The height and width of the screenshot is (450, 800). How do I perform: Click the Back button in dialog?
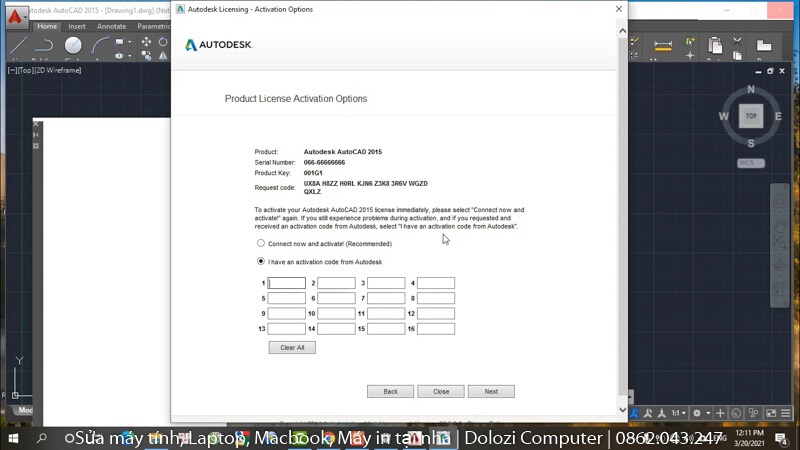click(390, 391)
